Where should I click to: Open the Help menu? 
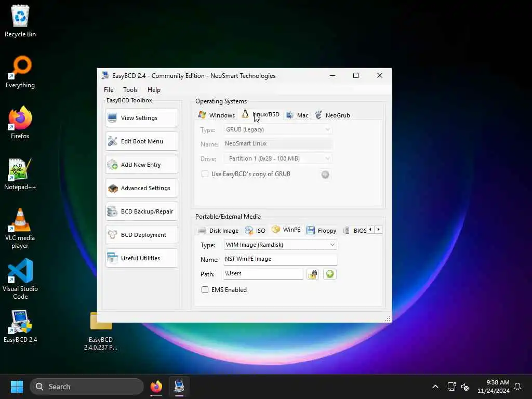point(154,89)
